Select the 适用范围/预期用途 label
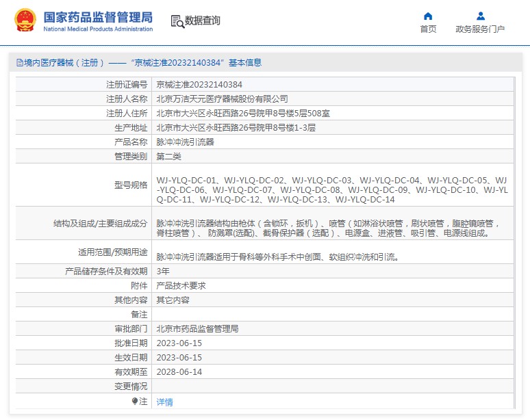This screenshot has width=530, height=420. tap(112, 252)
